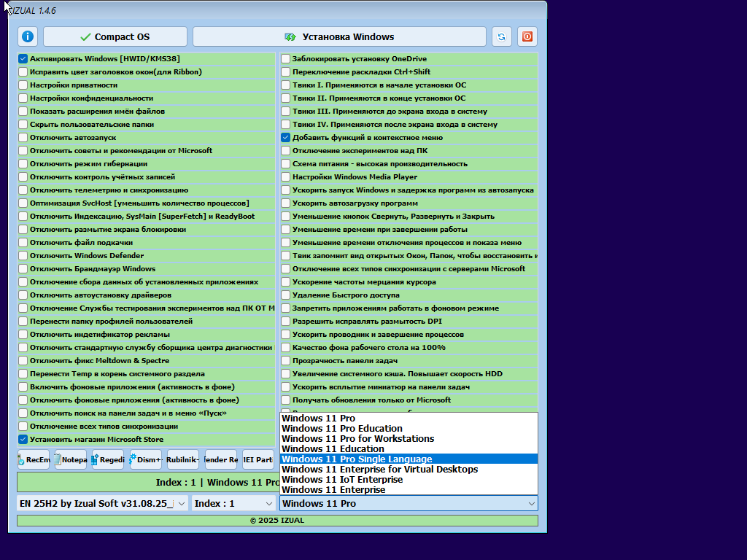Uncheck Добавить функций в контекстное меню
The width and height of the screenshot is (747, 560).
[285, 138]
